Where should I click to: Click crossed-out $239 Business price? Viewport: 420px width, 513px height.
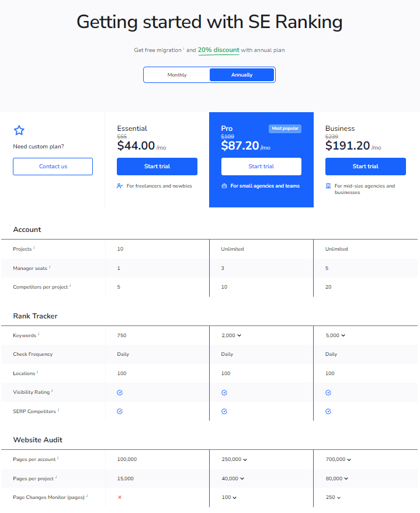332,136
